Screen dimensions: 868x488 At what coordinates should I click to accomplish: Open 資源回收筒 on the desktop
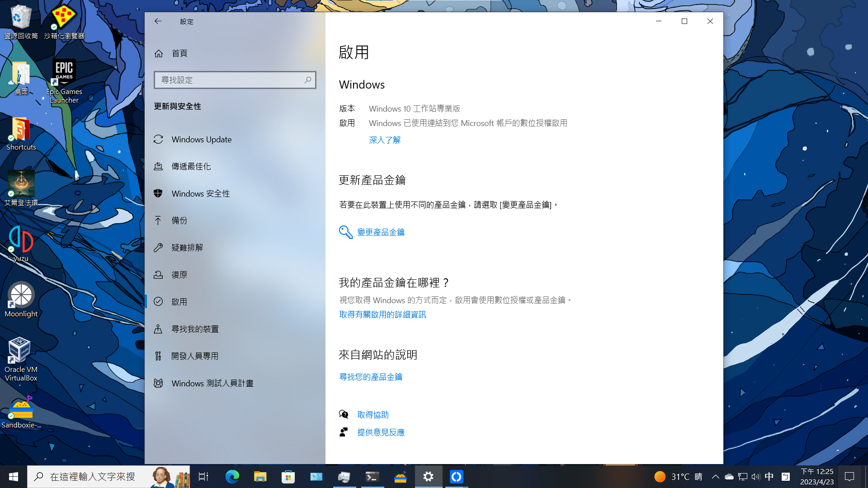point(21,22)
